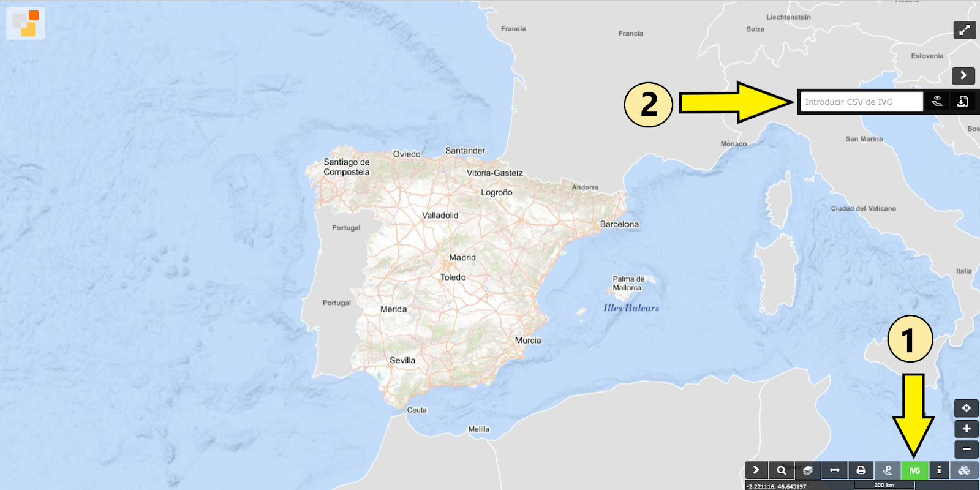This screenshot has height=490, width=980.
Task: Click the '200 km' scale bar
Action: (x=884, y=485)
